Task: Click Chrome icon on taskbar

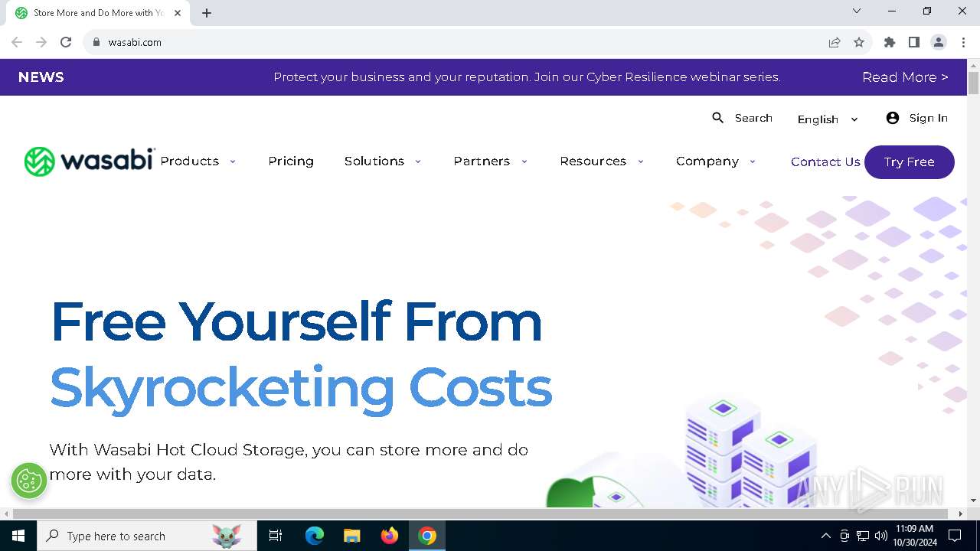Action: coord(427,536)
